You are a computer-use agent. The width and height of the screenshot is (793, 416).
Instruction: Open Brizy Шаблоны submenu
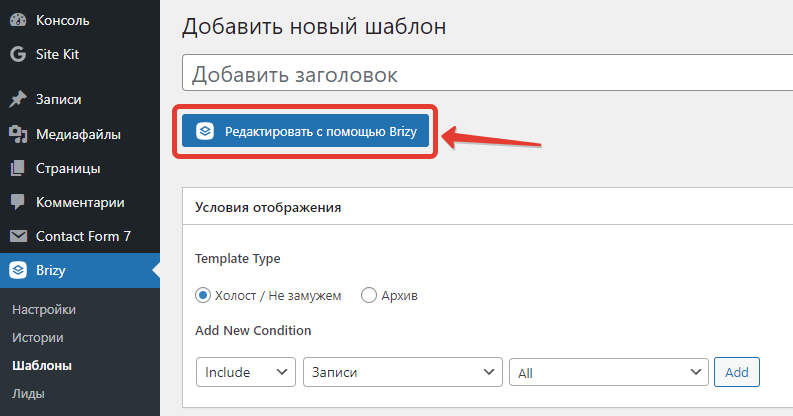(42, 365)
